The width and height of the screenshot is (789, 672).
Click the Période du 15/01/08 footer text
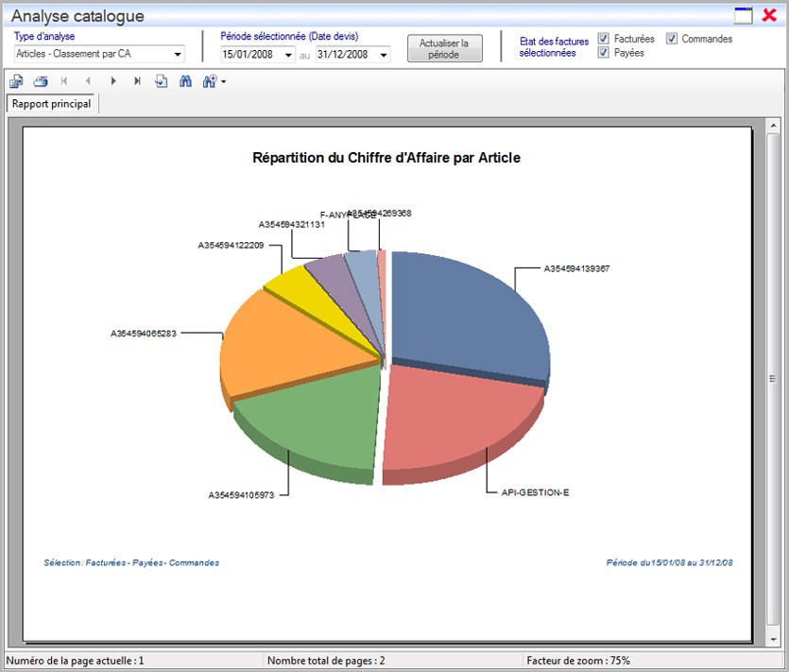(669, 562)
